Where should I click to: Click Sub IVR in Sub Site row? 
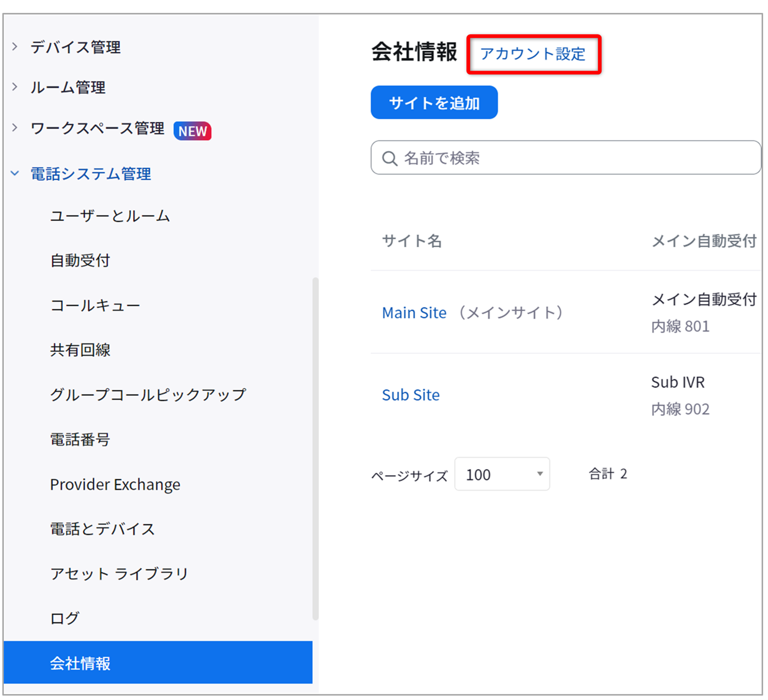pyautogui.click(x=678, y=382)
